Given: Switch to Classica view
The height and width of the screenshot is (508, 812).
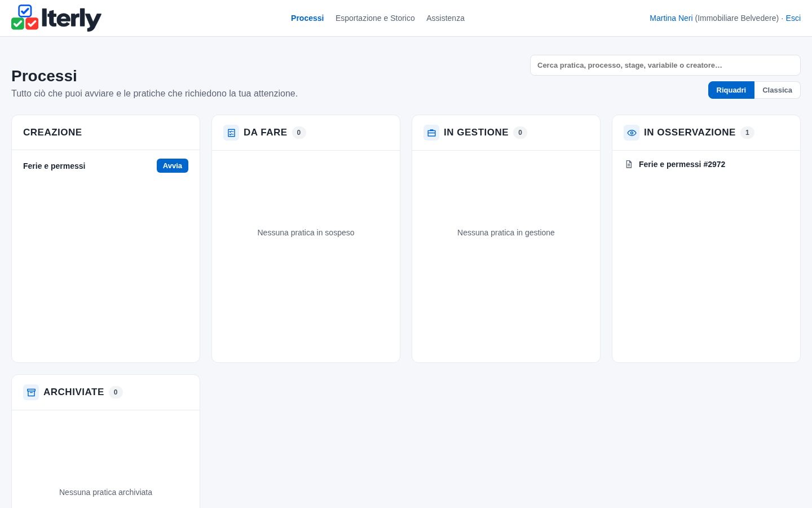Looking at the screenshot, I should coord(777,90).
